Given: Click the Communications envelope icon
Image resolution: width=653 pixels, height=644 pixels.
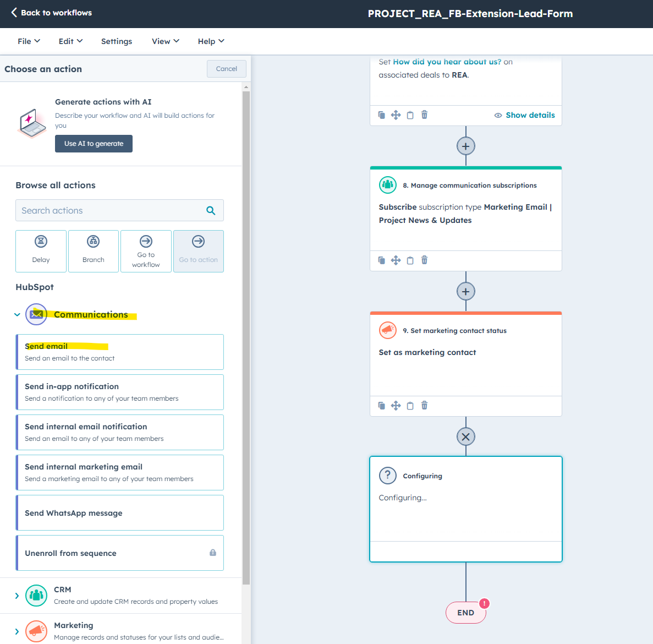Looking at the screenshot, I should click(x=36, y=314).
